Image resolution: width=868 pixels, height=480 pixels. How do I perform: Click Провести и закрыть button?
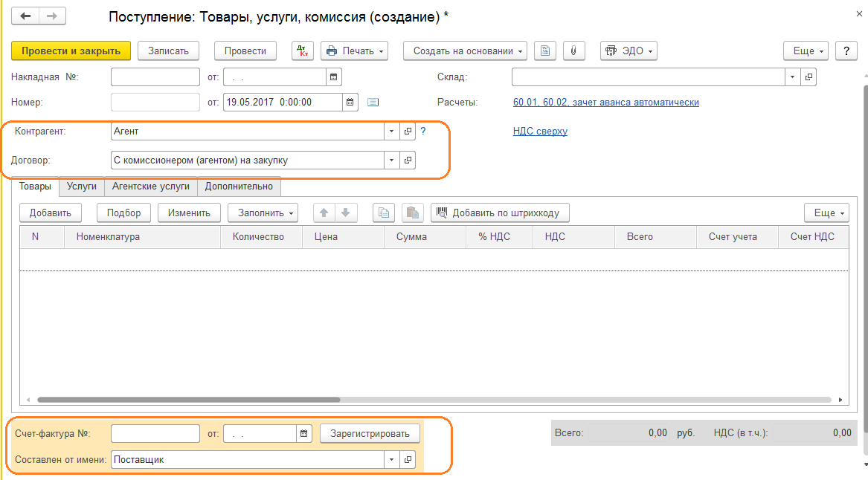coord(71,51)
